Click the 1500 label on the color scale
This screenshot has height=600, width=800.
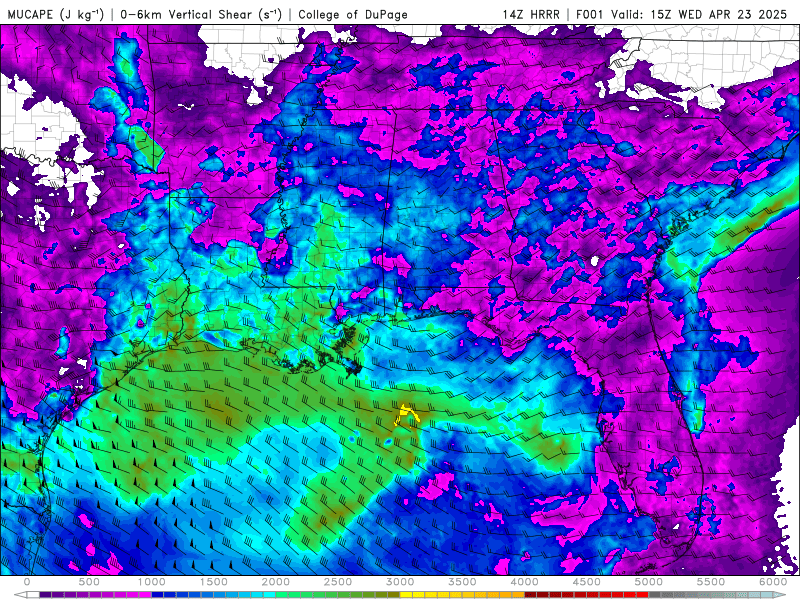point(213,582)
